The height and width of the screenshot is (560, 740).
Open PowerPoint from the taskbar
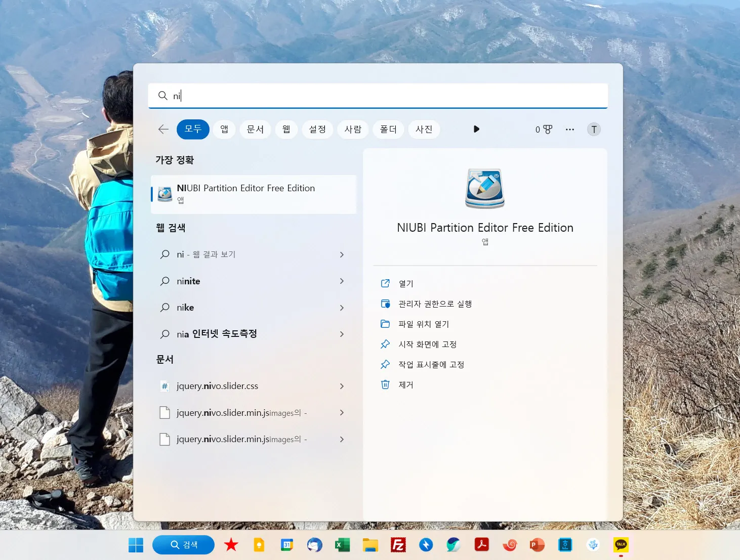537,545
